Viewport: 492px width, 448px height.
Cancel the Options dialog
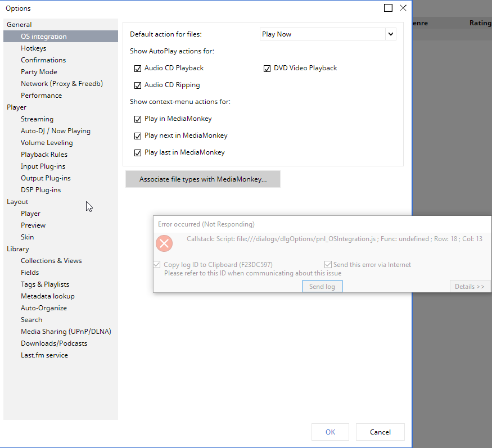click(380, 432)
